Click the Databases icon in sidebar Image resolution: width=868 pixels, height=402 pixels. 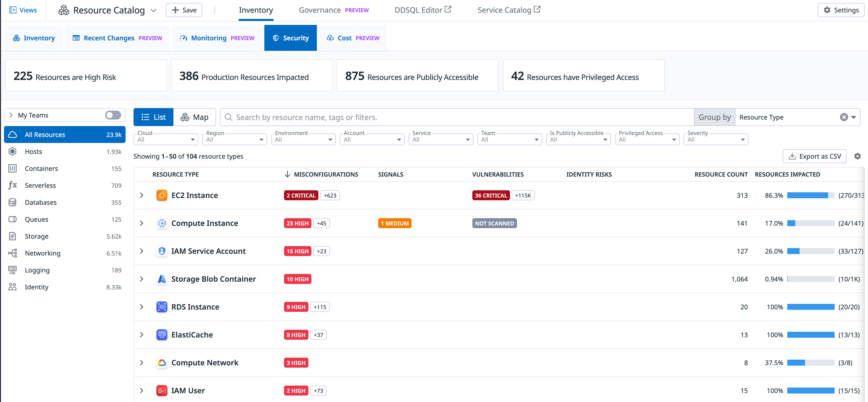[12, 202]
